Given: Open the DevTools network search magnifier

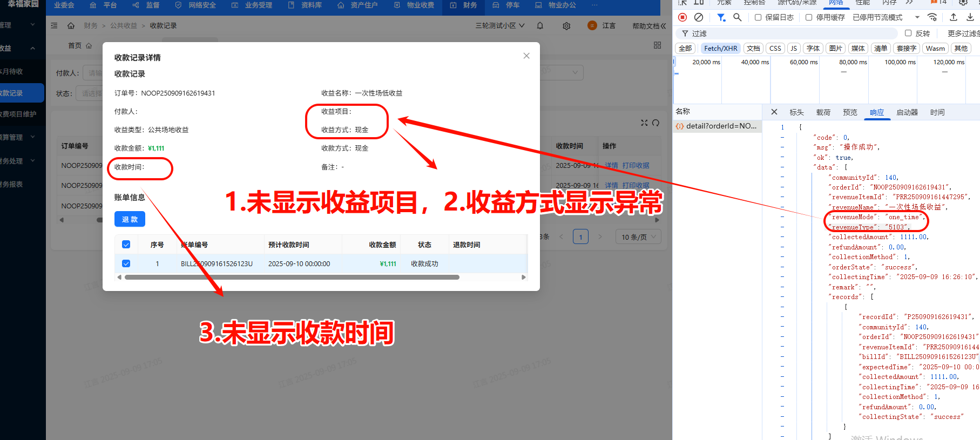Looking at the screenshot, I should (738, 17).
